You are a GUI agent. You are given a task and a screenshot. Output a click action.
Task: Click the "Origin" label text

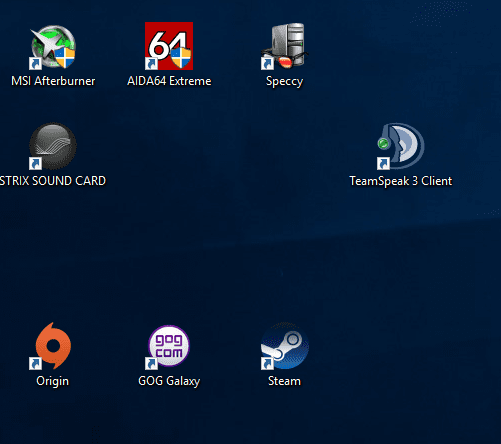point(53,381)
